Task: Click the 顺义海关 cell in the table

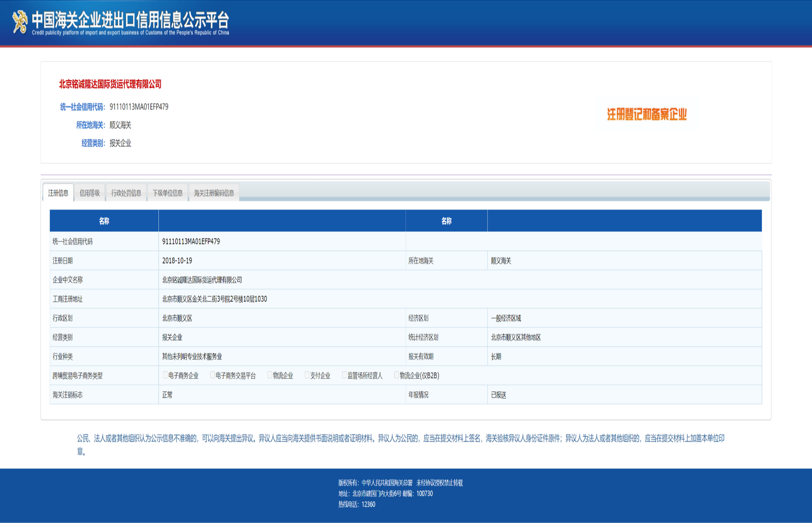Action: coord(625,260)
